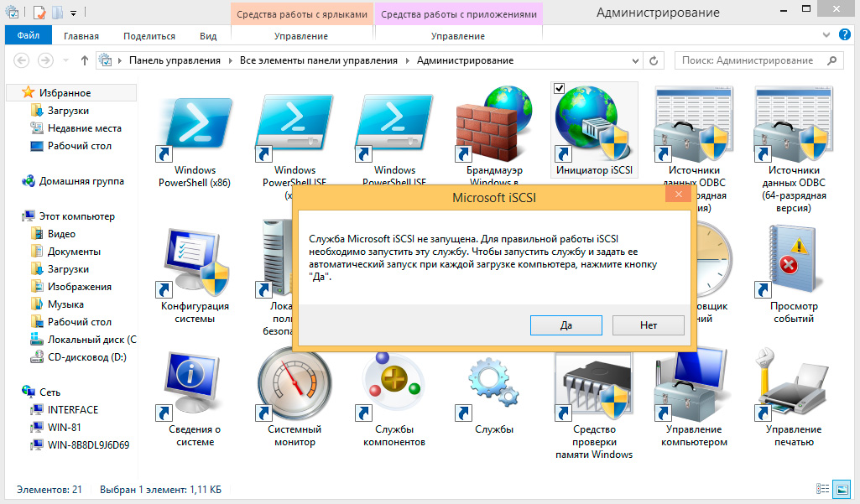
Task: Open recent locations dropdown arrow
Action: tap(65, 60)
